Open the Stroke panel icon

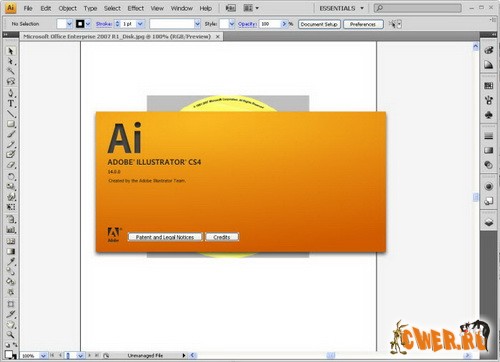489,136
